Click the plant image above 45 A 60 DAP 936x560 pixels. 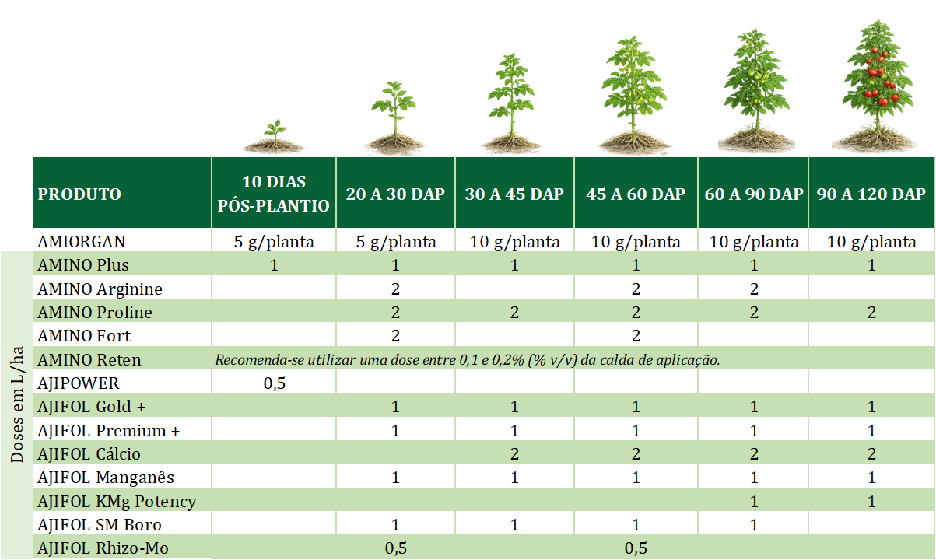[635, 95]
